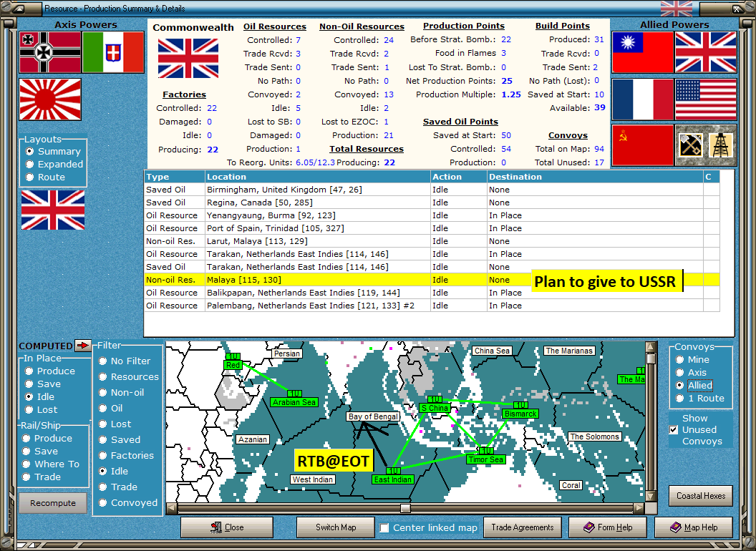Screen dimensions: 756x551
Task: Click East Indian sea area label
Action: 393,479
